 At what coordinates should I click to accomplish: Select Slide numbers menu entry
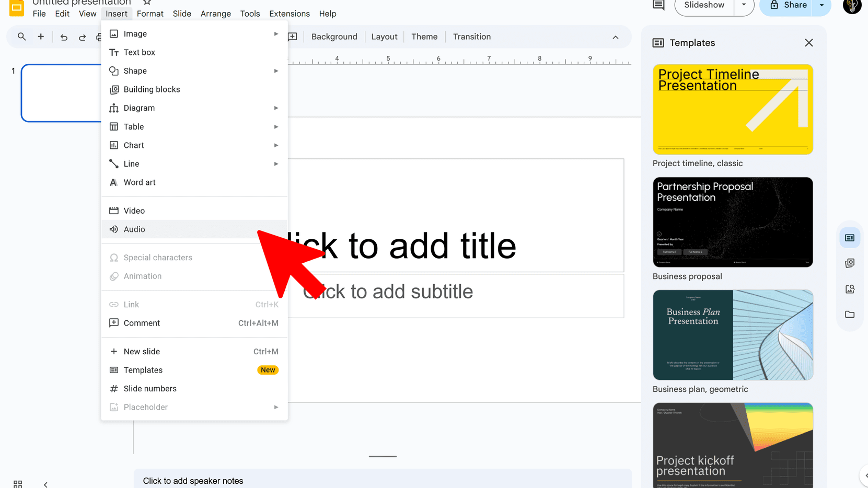click(194, 389)
